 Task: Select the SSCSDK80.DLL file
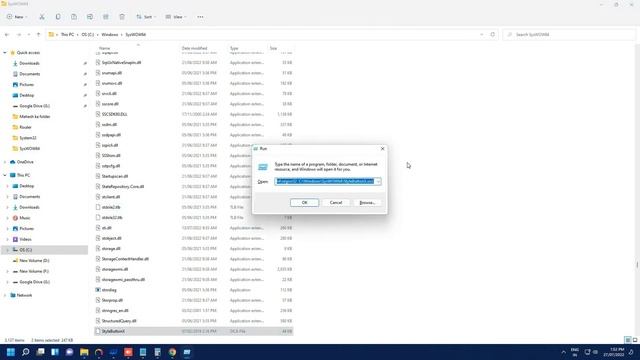tap(114, 114)
